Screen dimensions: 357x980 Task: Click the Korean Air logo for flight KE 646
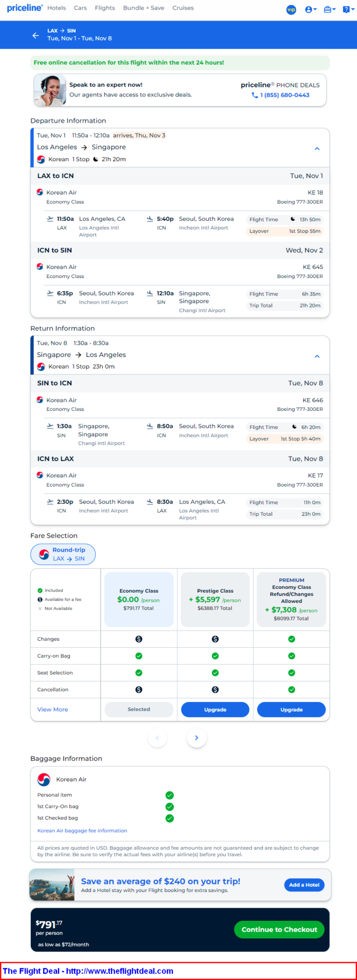pos(40,400)
